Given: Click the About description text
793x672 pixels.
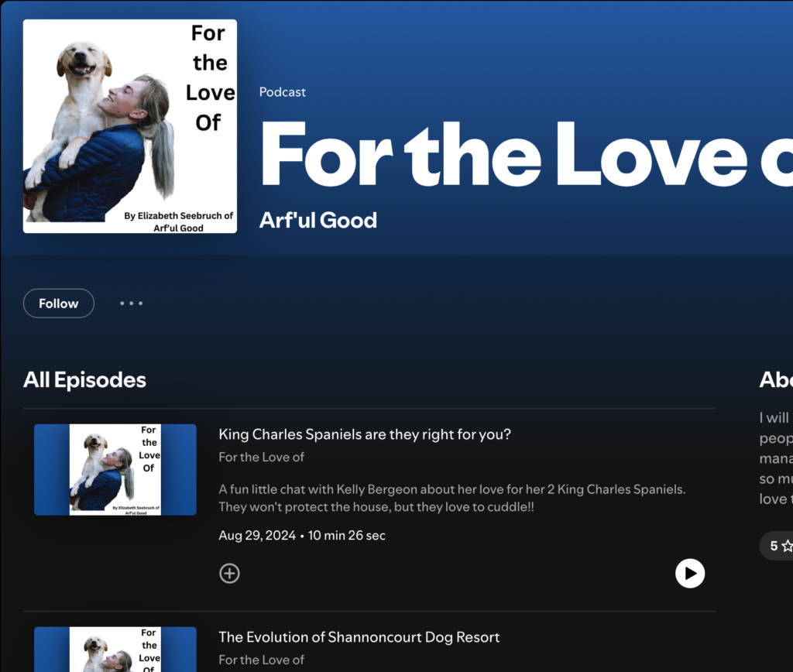Looking at the screenshot, I should click(x=776, y=458).
